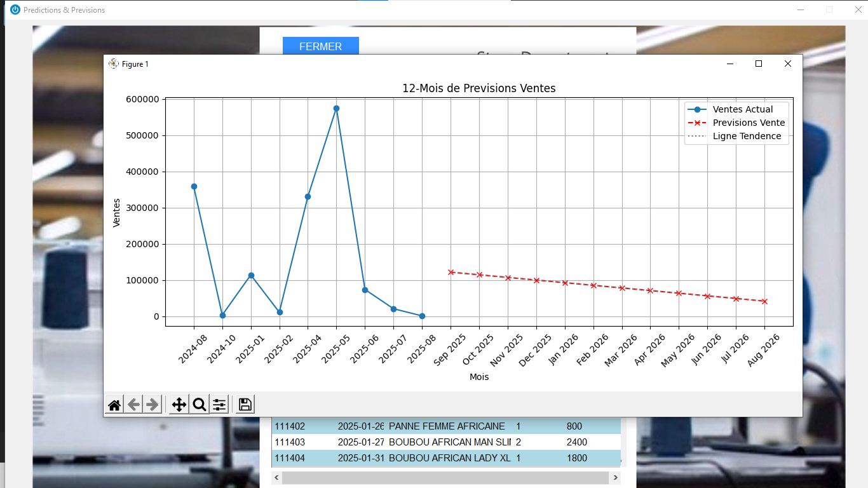Click the Home reset view icon
Viewport: 868px width, 488px height.
114,405
